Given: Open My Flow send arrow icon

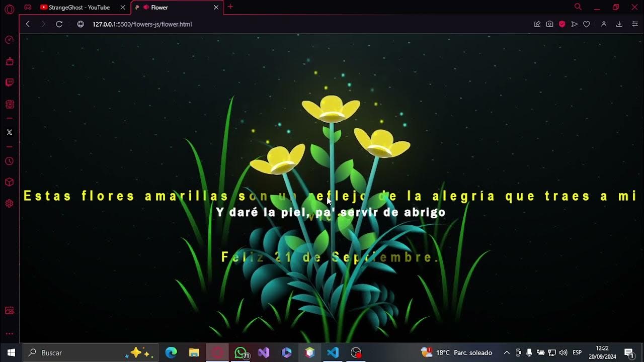Looking at the screenshot, I should 574,24.
